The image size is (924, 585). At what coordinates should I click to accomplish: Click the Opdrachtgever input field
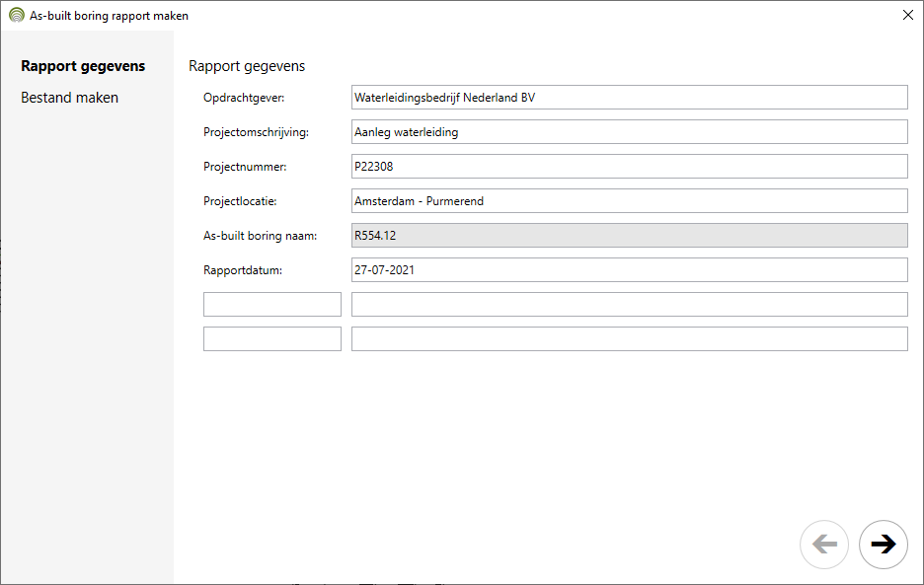point(630,98)
